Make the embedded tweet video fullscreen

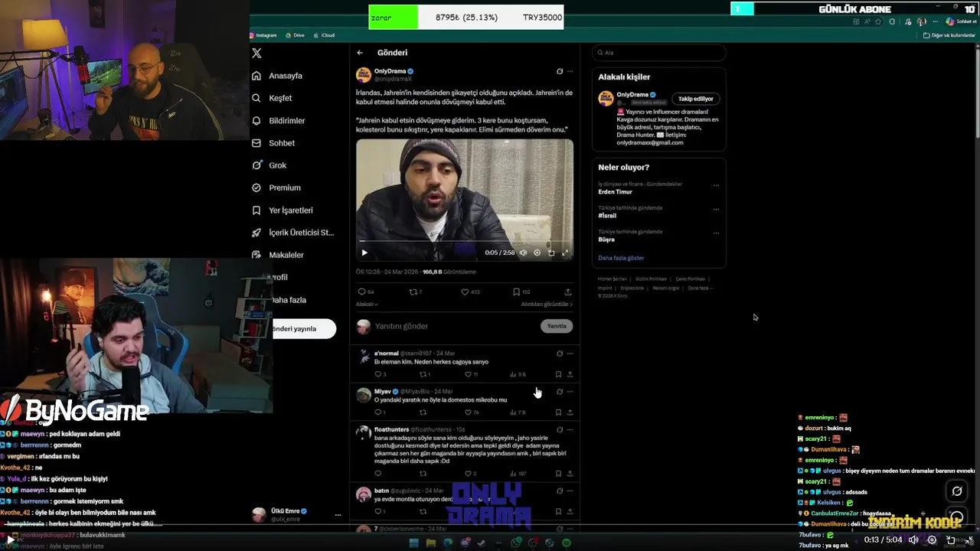point(565,253)
